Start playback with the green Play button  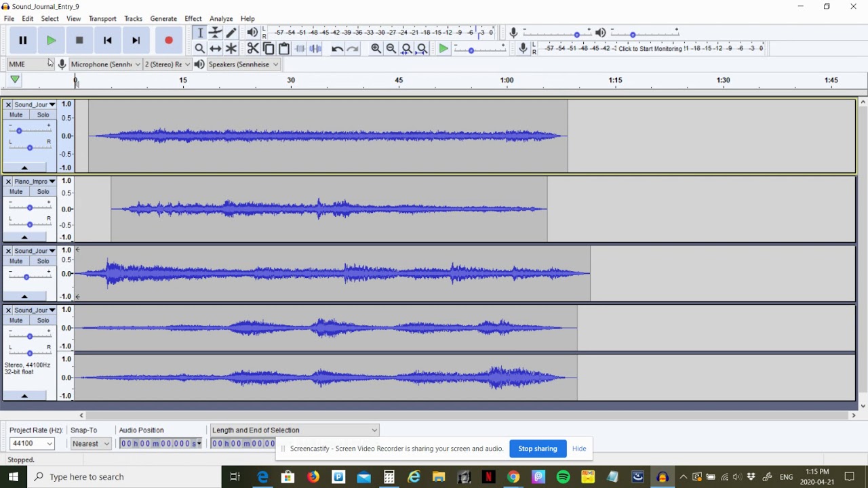point(51,41)
